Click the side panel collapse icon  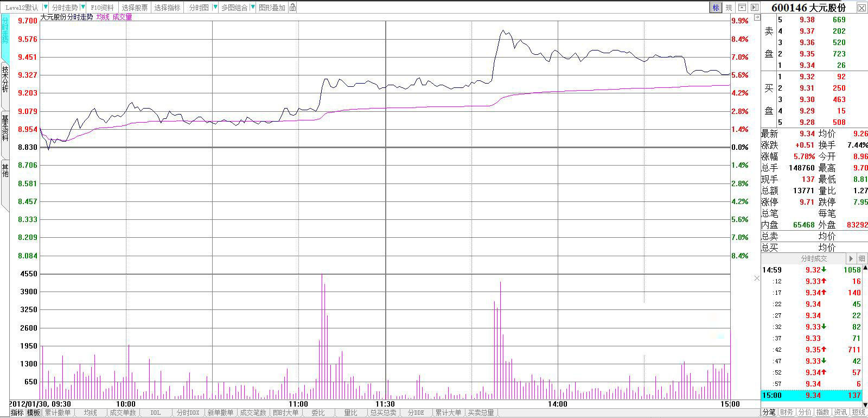[x=754, y=8]
